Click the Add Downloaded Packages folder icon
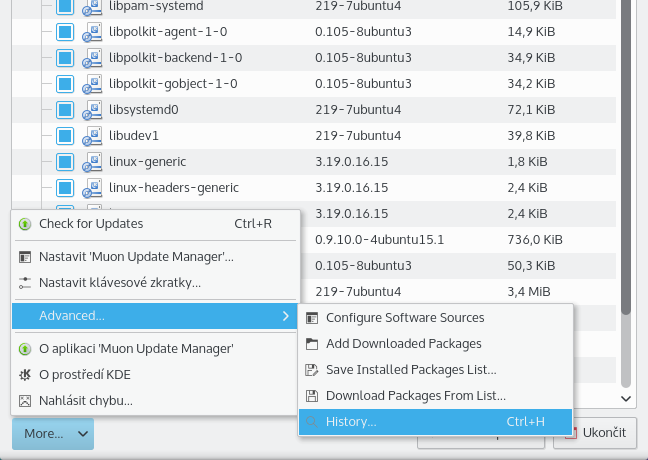 tap(312, 344)
